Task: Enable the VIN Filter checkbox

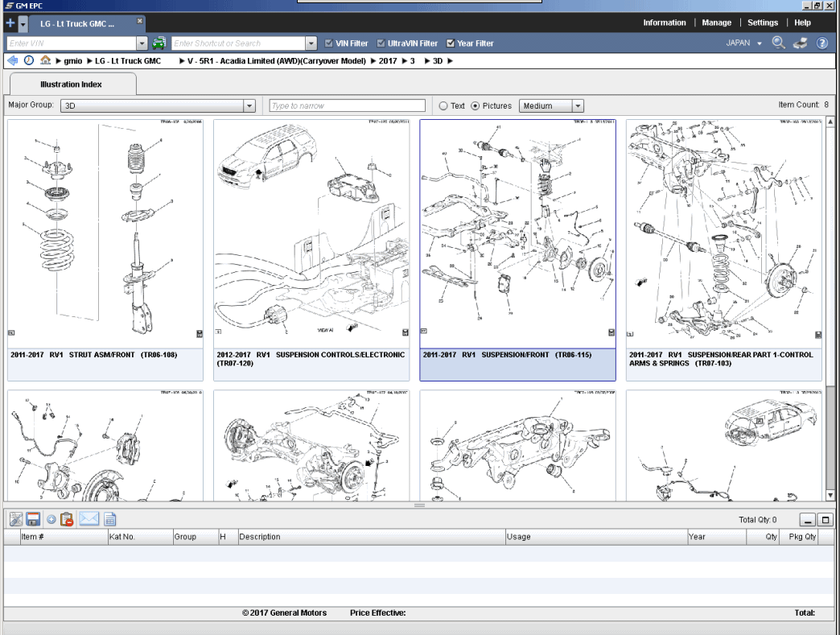Action: pyautogui.click(x=327, y=43)
